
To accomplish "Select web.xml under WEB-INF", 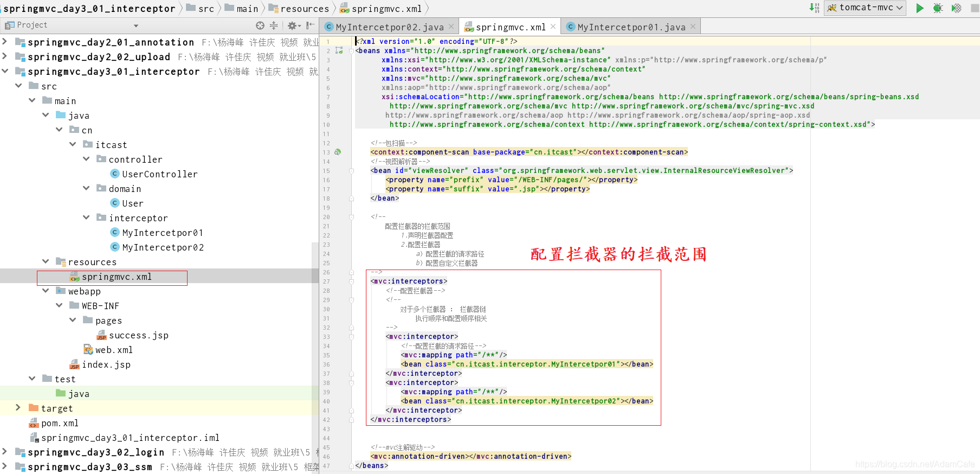I will [114, 350].
